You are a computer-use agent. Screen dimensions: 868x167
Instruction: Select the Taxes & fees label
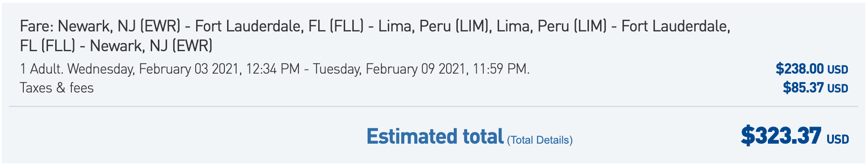tap(57, 88)
